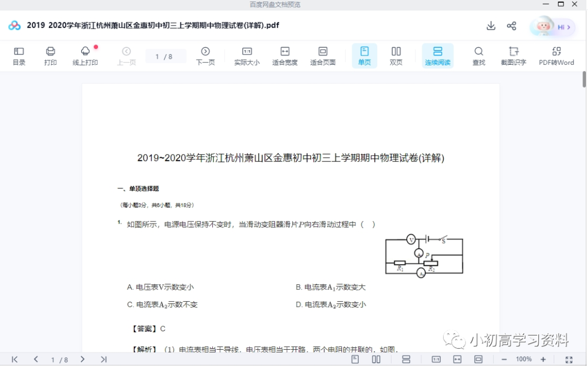
Task: Click fit width icon in bottom bar
Action: [x=457, y=359]
